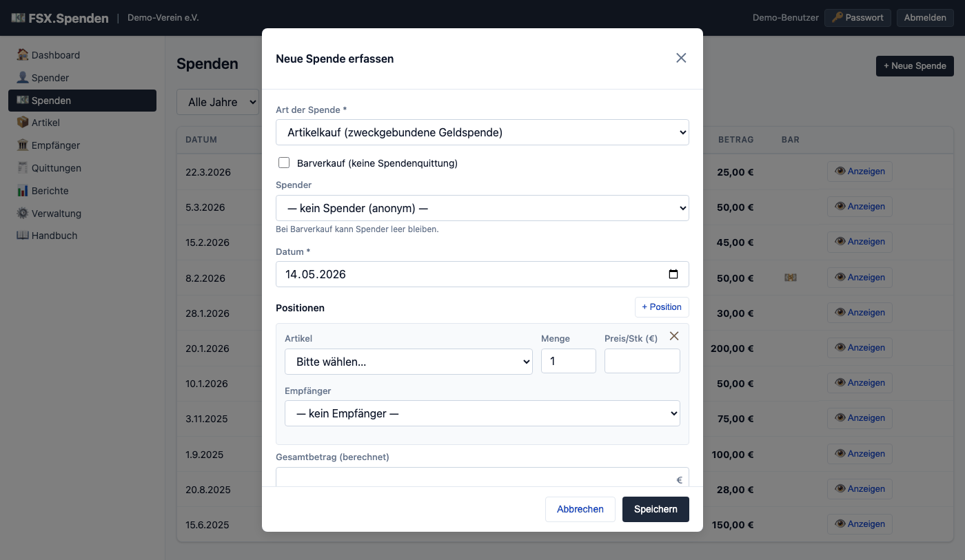
Task: Click the calendar icon in the Datum field
Action: tap(673, 274)
